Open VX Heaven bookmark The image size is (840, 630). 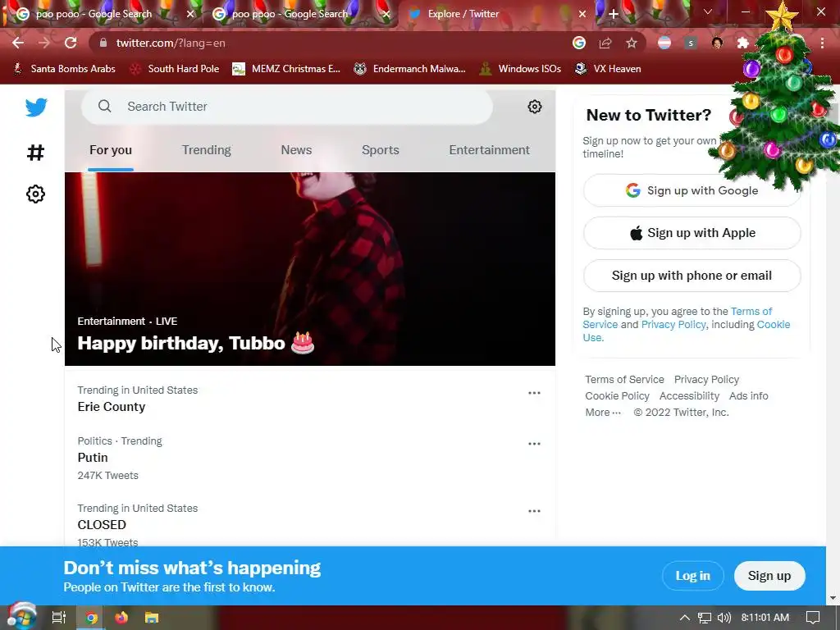tap(608, 69)
